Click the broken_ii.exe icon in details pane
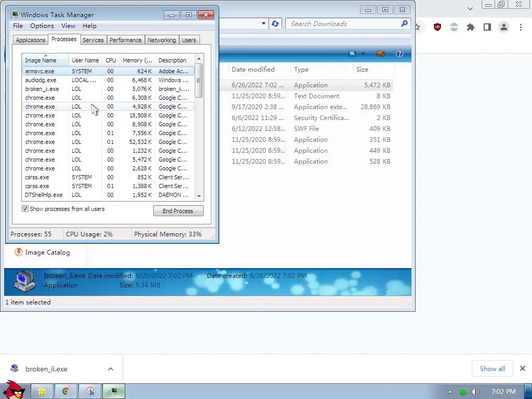 click(24, 281)
